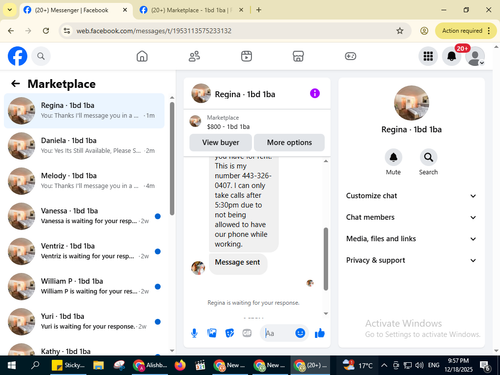Reload the page
The height and width of the screenshot is (375, 500).
click(x=46, y=31)
